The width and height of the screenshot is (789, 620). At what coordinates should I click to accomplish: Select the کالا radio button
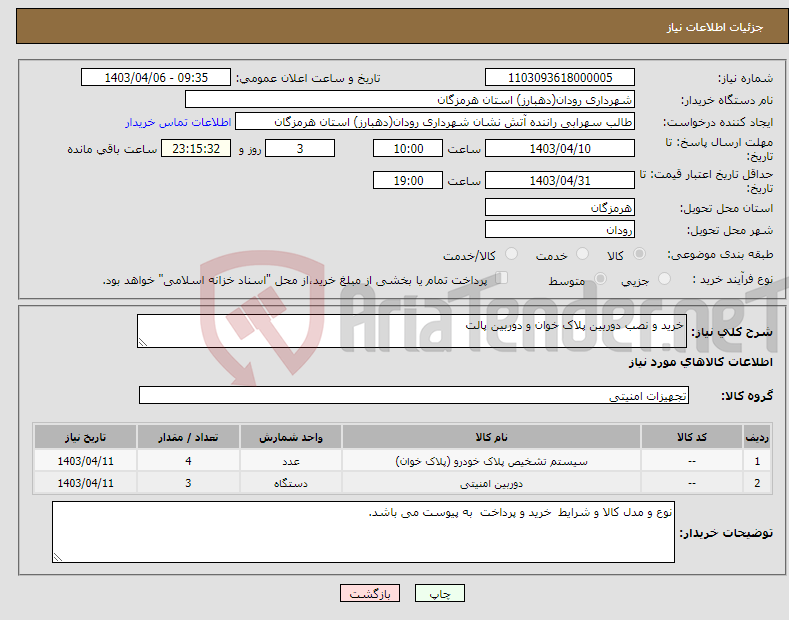[x=639, y=254]
